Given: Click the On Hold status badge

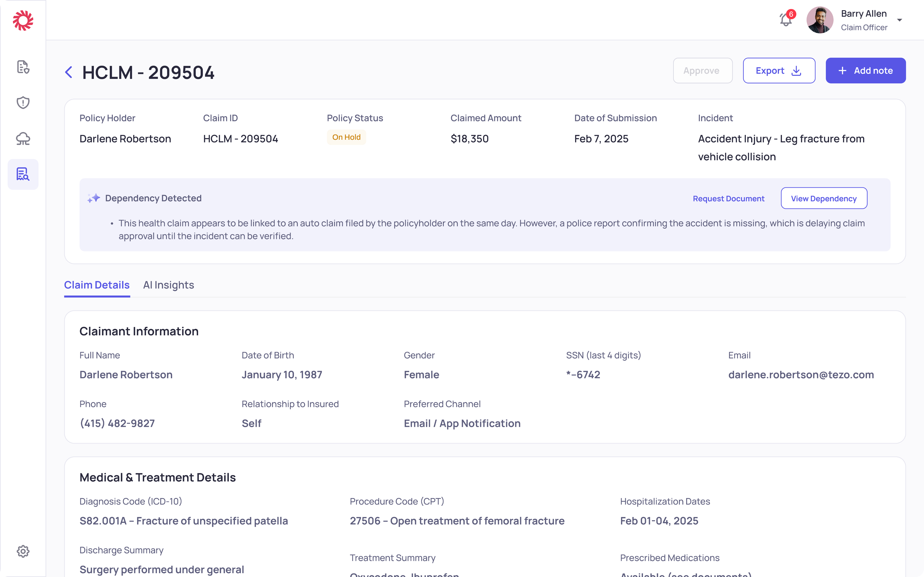Looking at the screenshot, I should coord(346,137).
